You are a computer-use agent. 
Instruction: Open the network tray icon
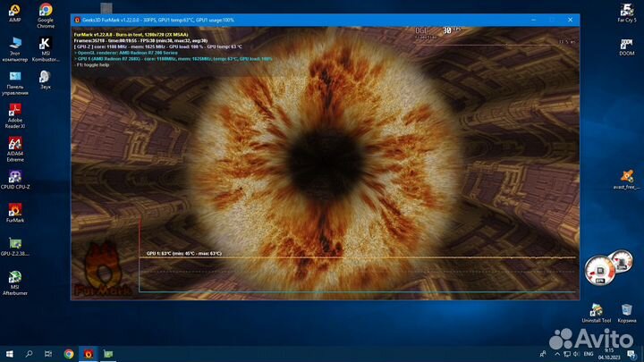(x=567, y=354)
